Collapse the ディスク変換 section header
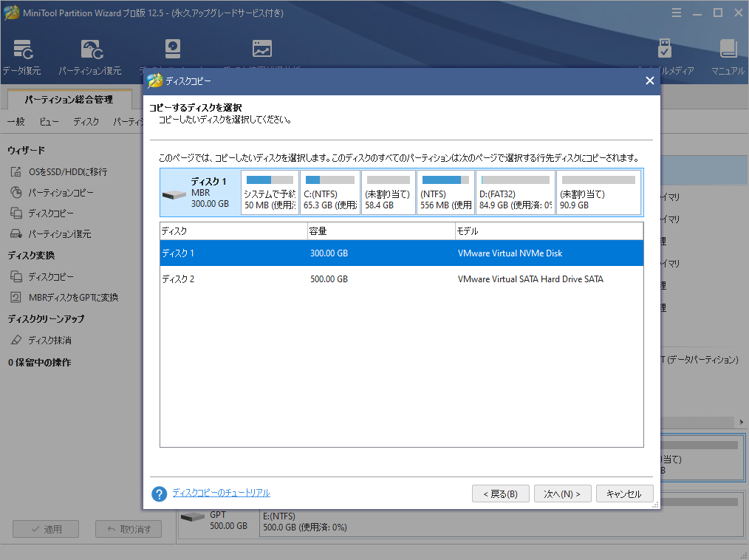 tap(31, 255)
